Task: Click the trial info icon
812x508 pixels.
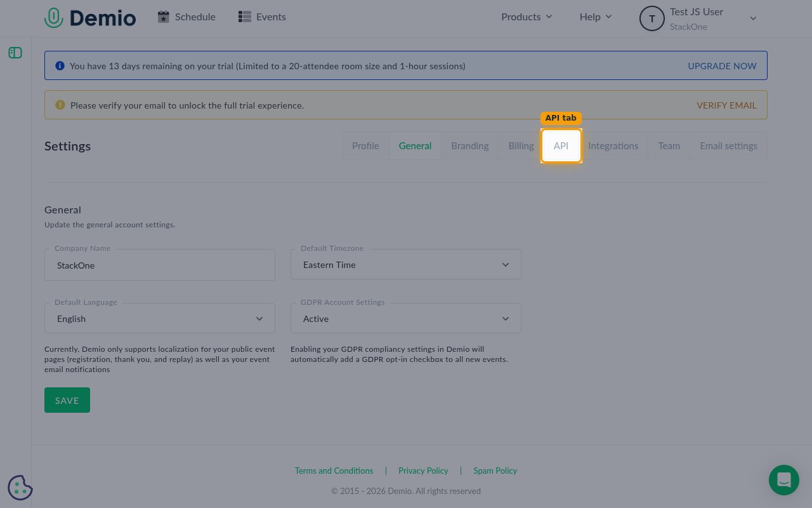Action: 60,65
